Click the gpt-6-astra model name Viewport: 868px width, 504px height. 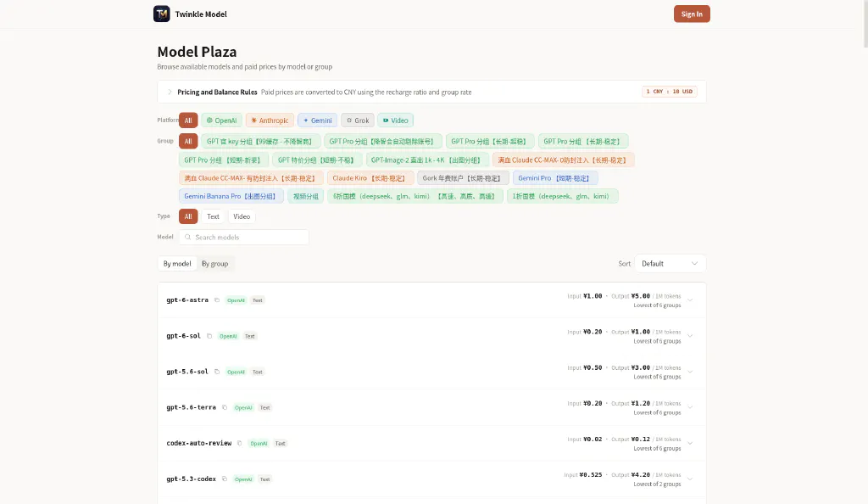tap(187, 300)
